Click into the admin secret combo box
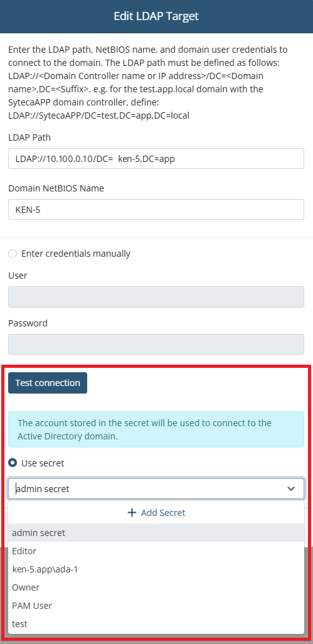 [156, 489]
